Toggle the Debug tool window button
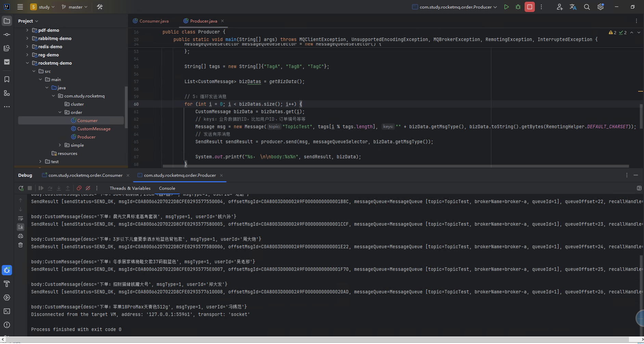This screenshot has width=644, height=344. [7, 270]
